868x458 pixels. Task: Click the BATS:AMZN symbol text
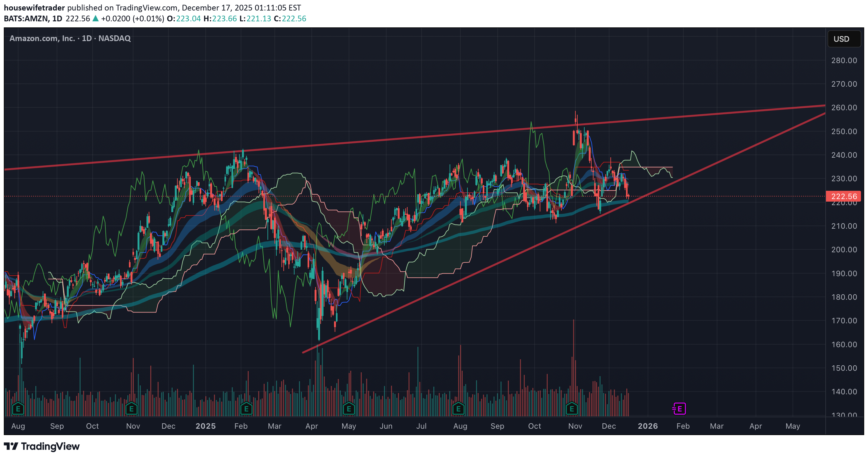[x=26, y=18]
